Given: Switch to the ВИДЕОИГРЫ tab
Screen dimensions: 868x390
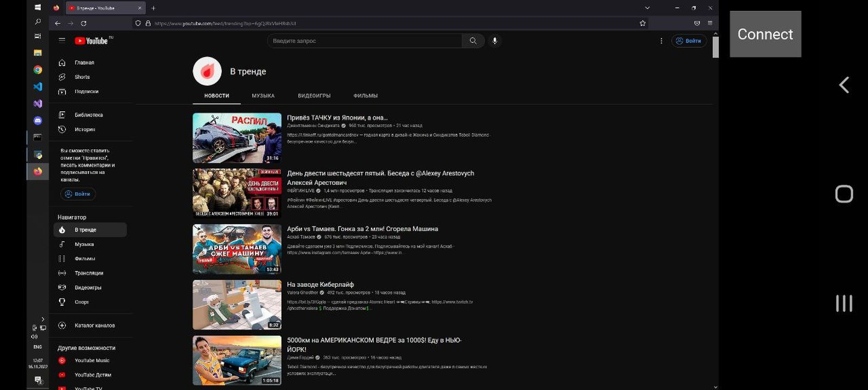Looking at the screenshot, I should [x=314, y=96].
